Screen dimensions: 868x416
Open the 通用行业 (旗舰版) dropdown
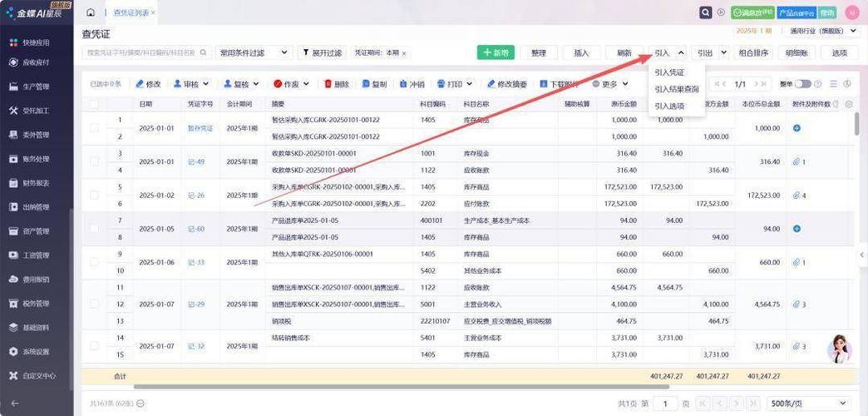coord(822,31)
